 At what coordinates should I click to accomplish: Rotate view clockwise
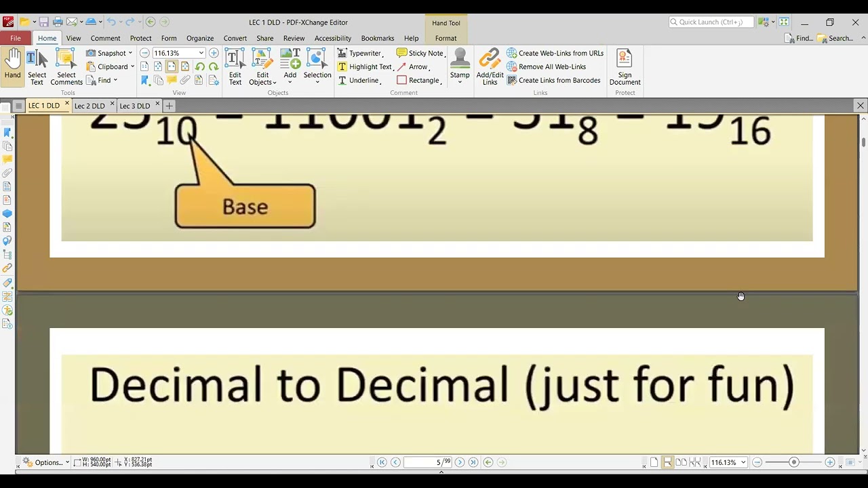(x=213, y=66)
